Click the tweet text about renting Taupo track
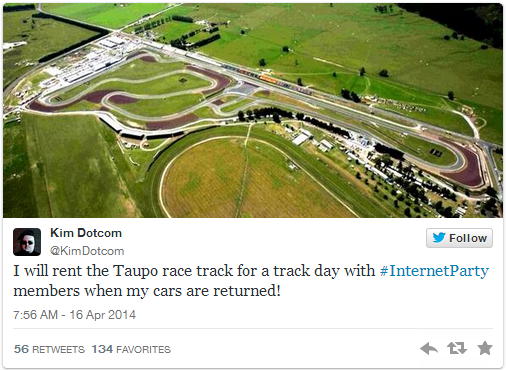Image resolution: width=506 pixels, height=370 pixels. coord(251,281)
